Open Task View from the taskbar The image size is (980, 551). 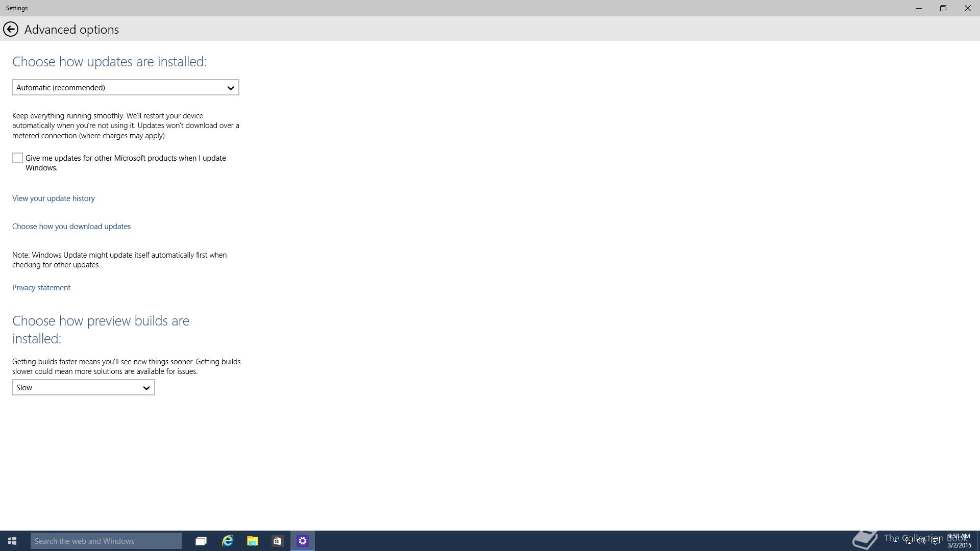pos(201,541)
